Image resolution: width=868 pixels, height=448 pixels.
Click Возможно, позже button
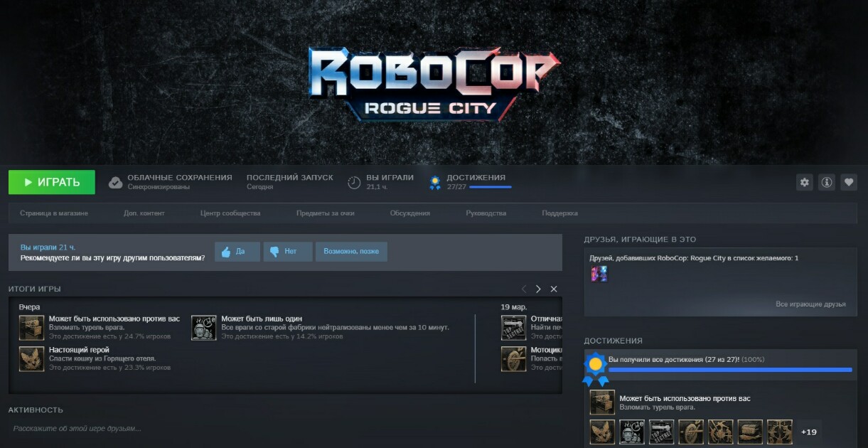pyautogui.click(x=351, y=252)
